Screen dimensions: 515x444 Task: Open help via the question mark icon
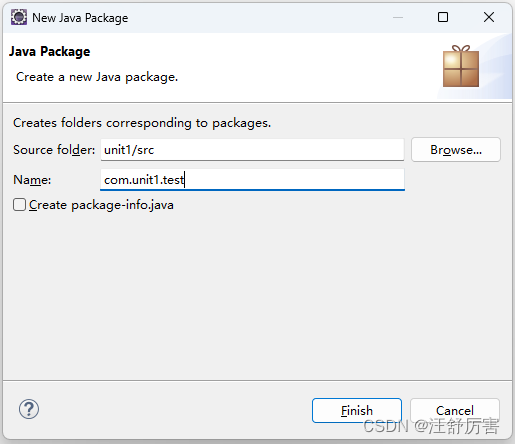29,409
